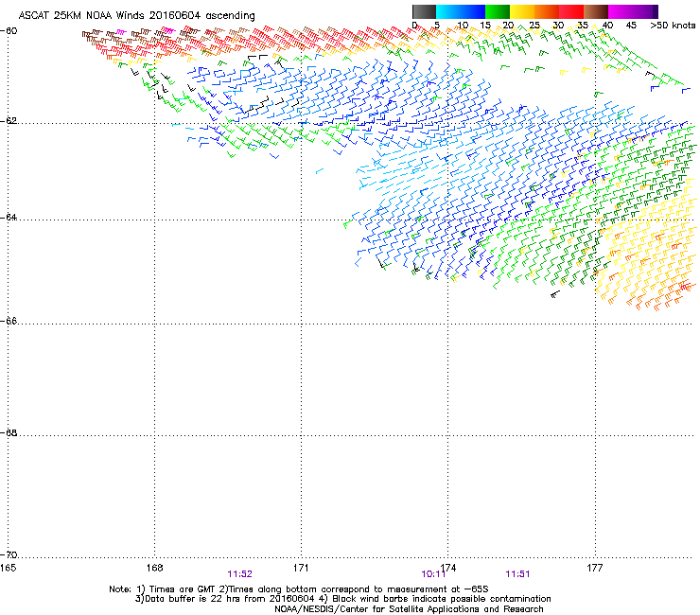Click the '45' legend label

click(631, 25)
